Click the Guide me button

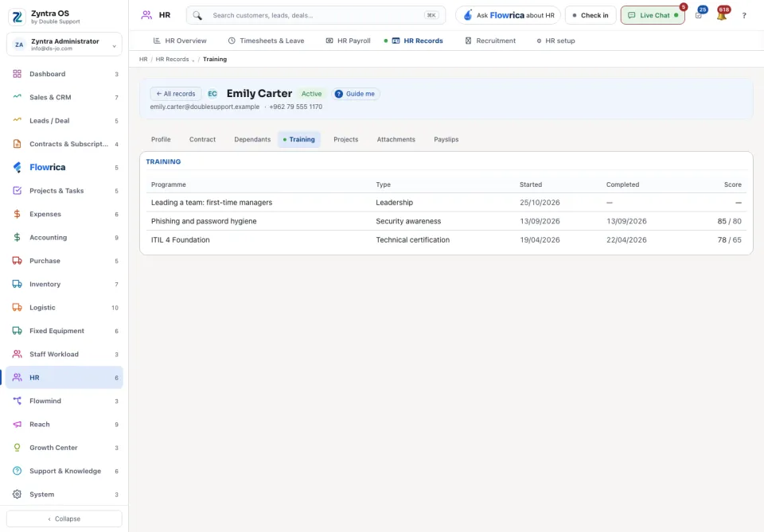tap(355, 94)
